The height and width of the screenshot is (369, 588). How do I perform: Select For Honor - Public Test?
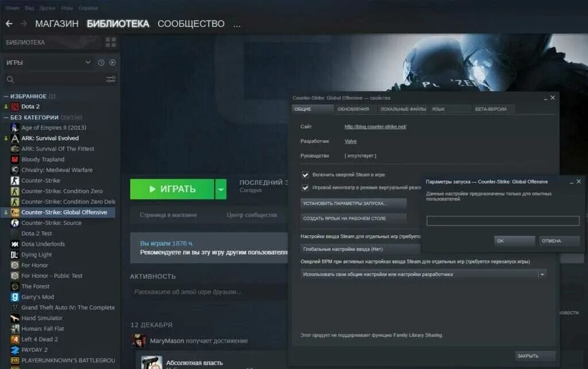click(x=52, y=275)
